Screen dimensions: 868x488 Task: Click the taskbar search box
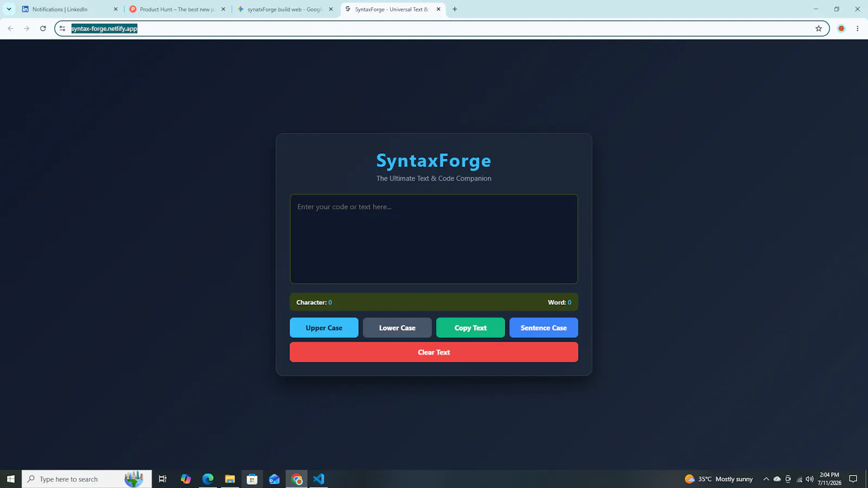[87, 479]
